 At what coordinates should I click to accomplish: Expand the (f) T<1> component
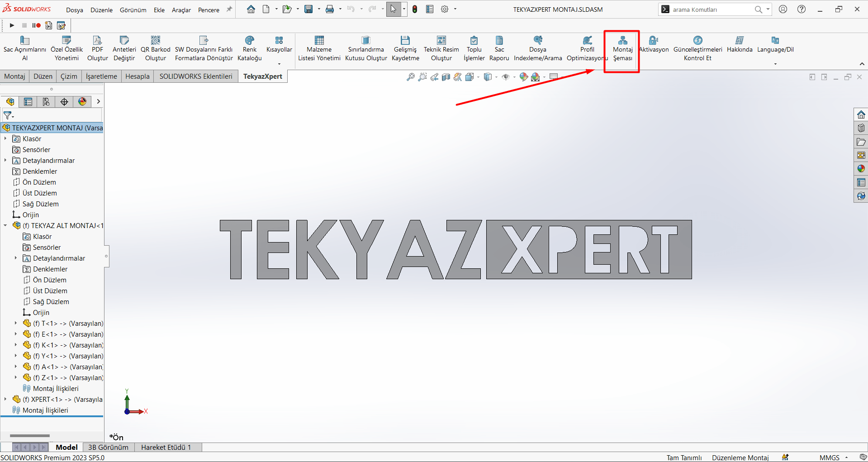16,323
